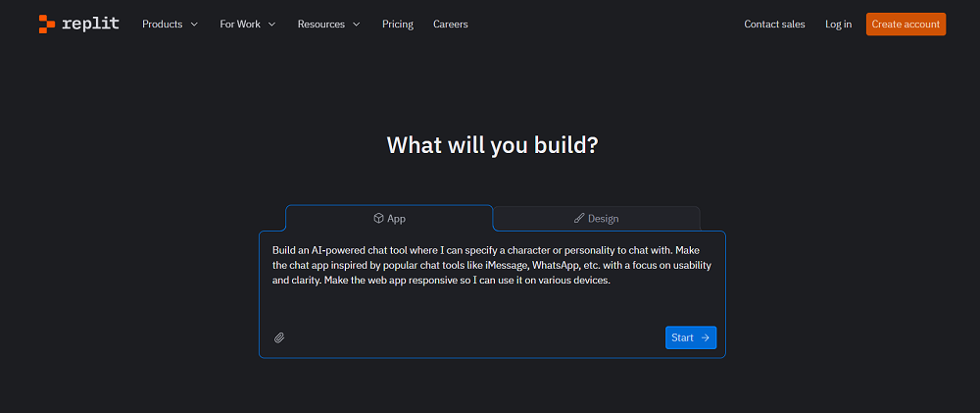The image size is (980, 413).
Task: Click the chevron beside Resources
Action: tap(356, 25)
